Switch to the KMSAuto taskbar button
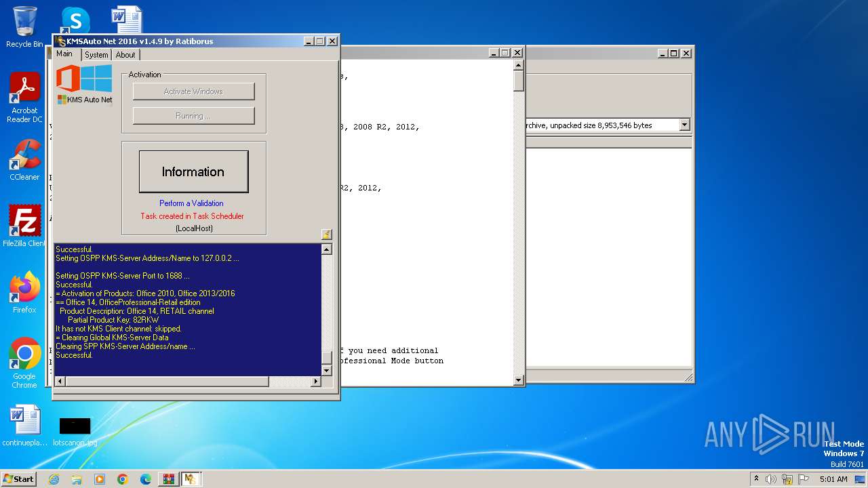This screenshot has height=488, width=868. click(191, 479)
